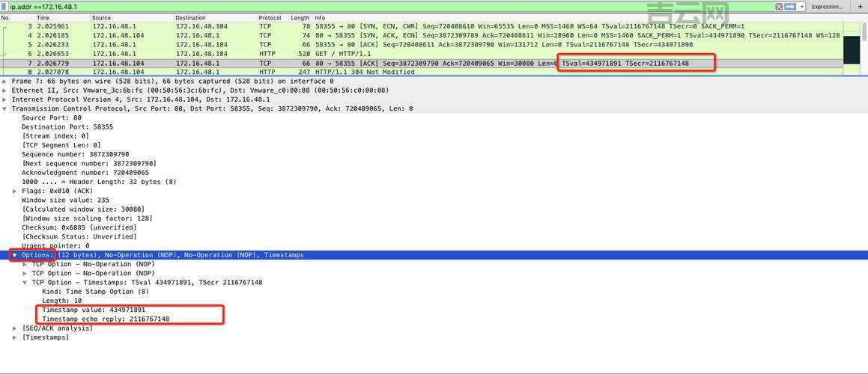
Task: Sort packets by the Source column header
Action: point(101,18)
